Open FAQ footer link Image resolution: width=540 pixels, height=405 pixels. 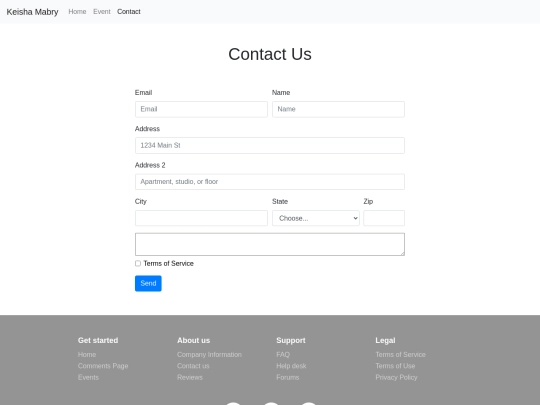click(283, 355)
